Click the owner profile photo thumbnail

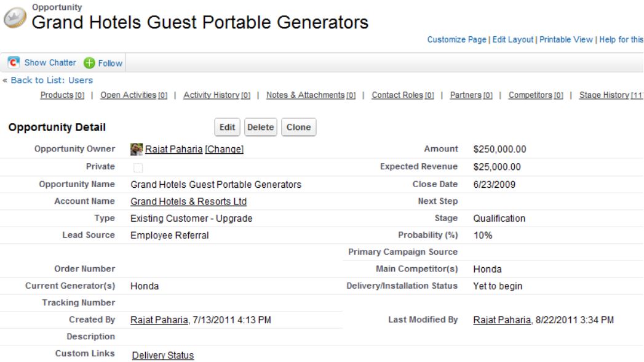pos(137,150)
